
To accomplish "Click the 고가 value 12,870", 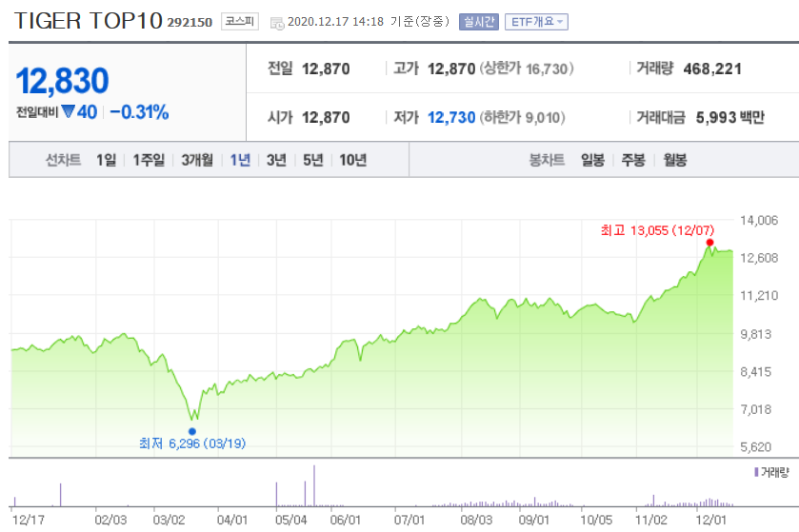I will coord(451,69).
